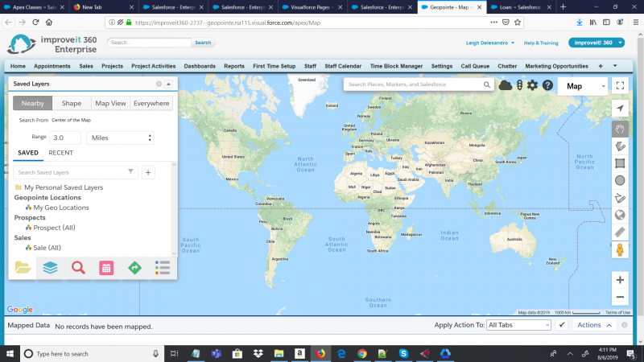Toggle the traffic light icon
Image resolution: width=644 pixels, height=362 pixels.
(519, 85)
